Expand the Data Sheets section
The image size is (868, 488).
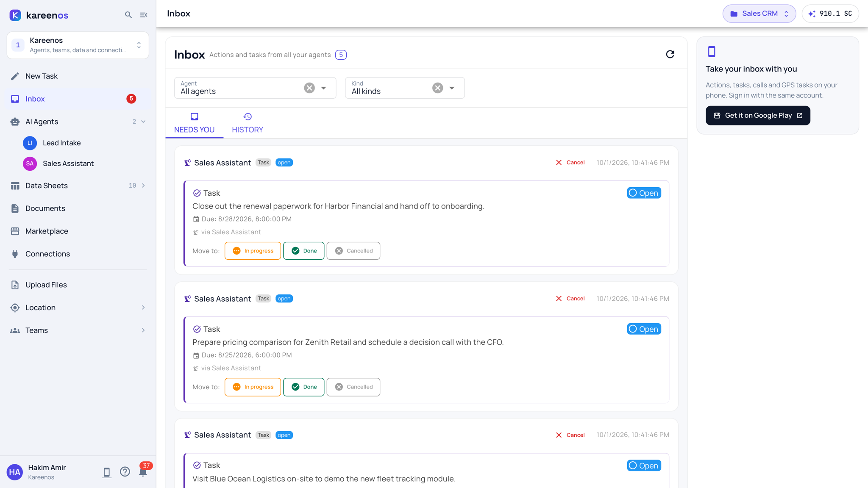click(143, 186)
